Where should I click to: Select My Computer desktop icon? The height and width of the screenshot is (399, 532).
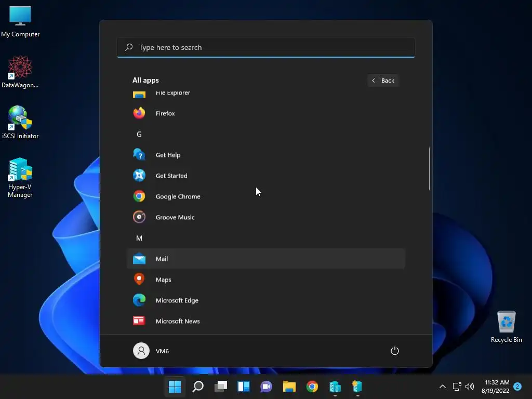click(x=20, y=22)
